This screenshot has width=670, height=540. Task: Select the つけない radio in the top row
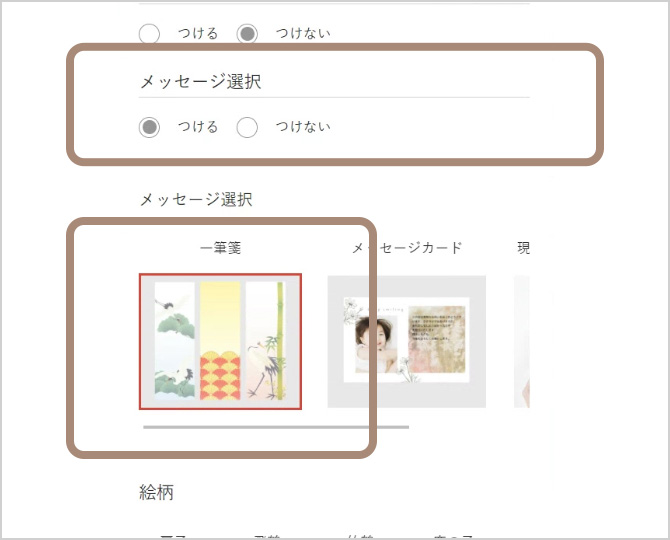247,34
